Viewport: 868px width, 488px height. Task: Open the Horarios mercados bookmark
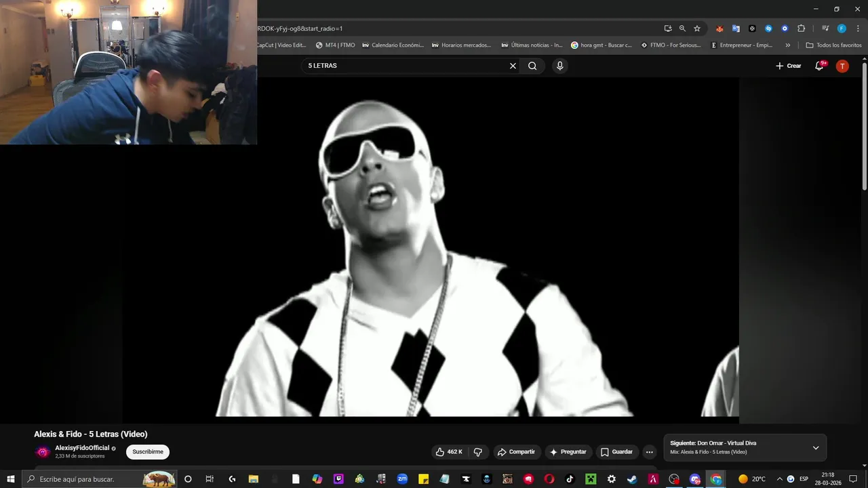462,45
